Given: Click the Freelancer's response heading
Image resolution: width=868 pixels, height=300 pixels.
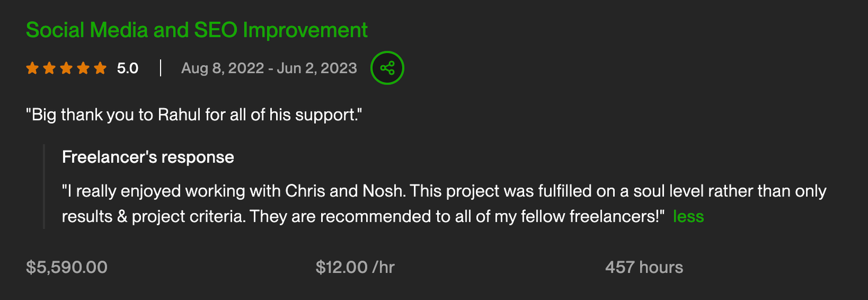Looking at the screenshot, I should click(148, 157).
